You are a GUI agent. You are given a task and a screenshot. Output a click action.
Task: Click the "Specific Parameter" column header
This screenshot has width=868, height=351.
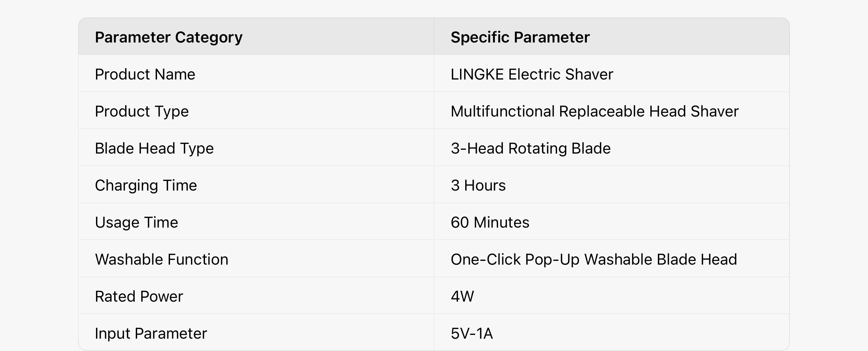click(520, 37)
